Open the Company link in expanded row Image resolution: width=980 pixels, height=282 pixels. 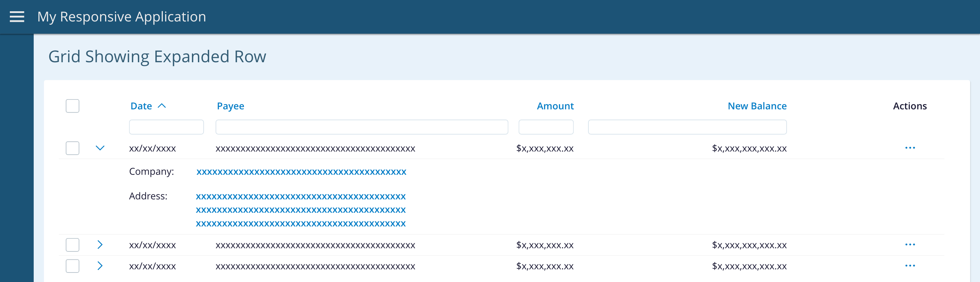pyautogui.click(x=301, y=172)
